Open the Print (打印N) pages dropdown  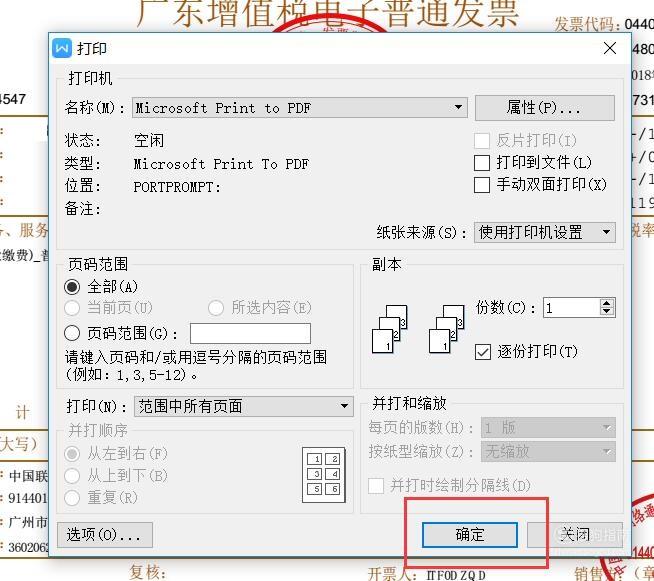244,406
